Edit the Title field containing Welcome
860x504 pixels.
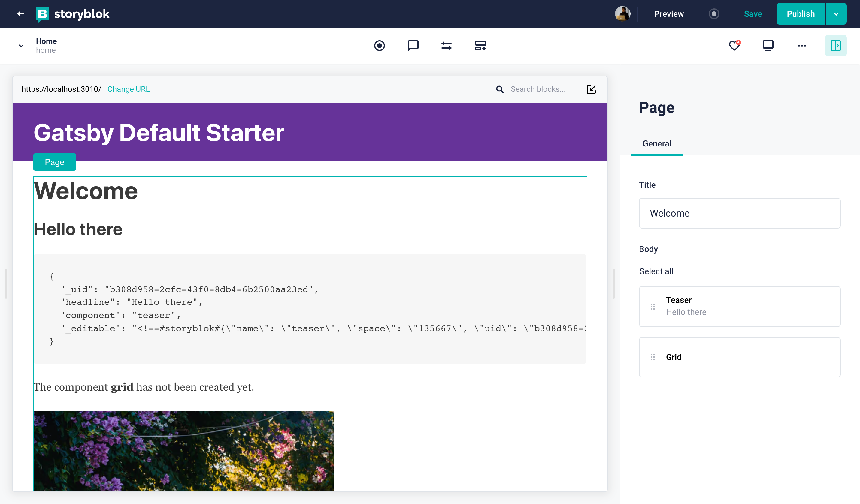(x=740, y=213)
